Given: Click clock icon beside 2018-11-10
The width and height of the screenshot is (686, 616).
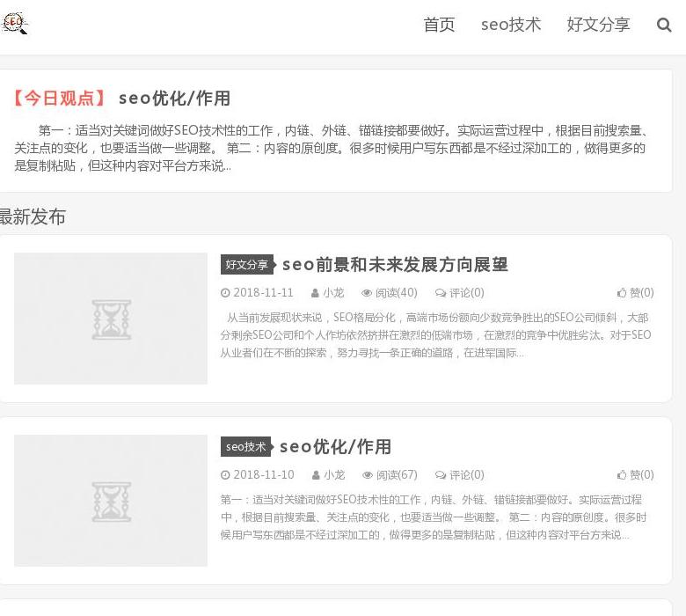Looking at the screenshot, I should pyautogui.click(x=225, y=475).
